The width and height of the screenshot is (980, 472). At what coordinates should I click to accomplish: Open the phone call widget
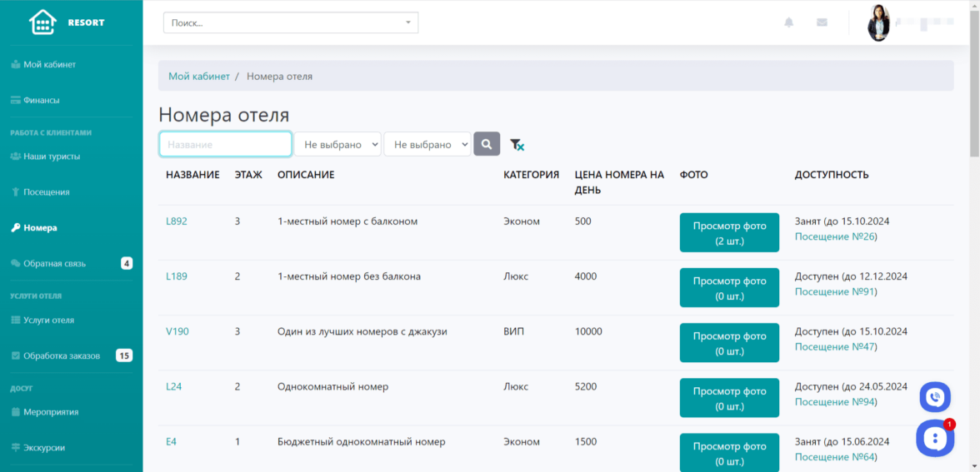pos(935,397)
